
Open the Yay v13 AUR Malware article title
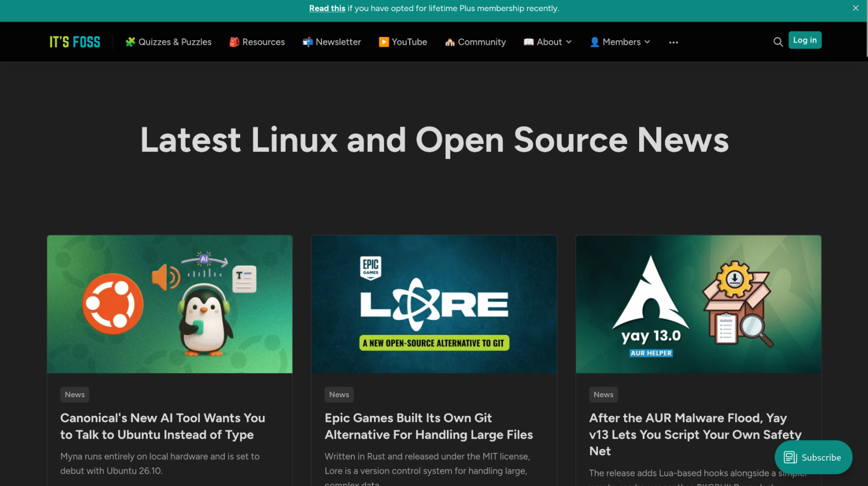click(695, 434)
